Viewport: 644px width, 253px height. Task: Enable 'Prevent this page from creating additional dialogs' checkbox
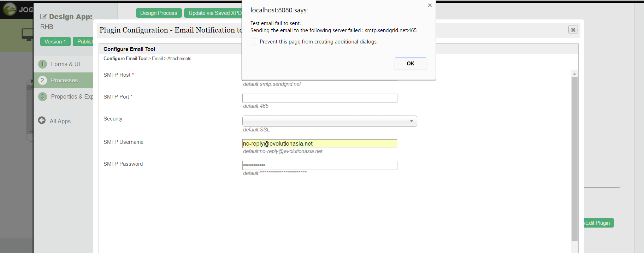pyautogui.click(x=254, y=42)
